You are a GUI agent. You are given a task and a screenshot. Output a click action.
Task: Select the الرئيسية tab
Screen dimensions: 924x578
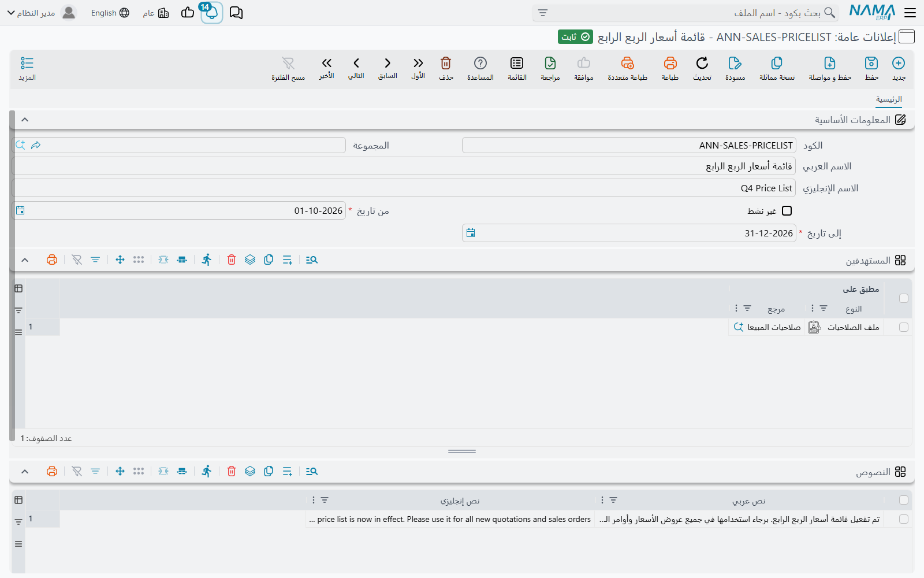[x=889, y=99]
